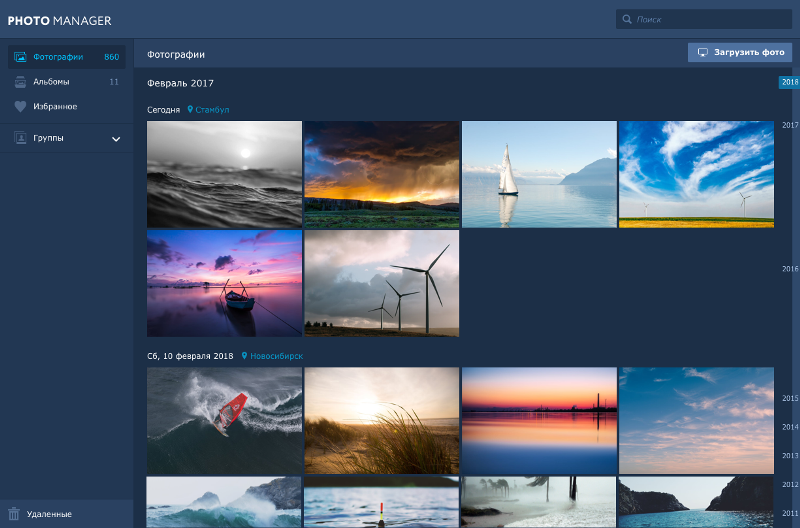This screenshot has height=528, width=800.
Task: Jump to 2016 on the year timeline
Action: [x=789, y=269]
